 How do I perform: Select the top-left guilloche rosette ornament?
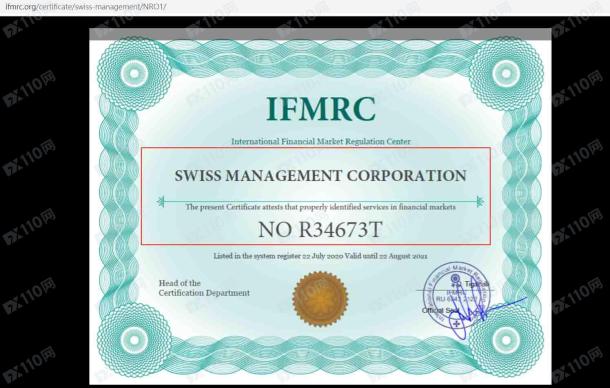(x=134, y=74)
